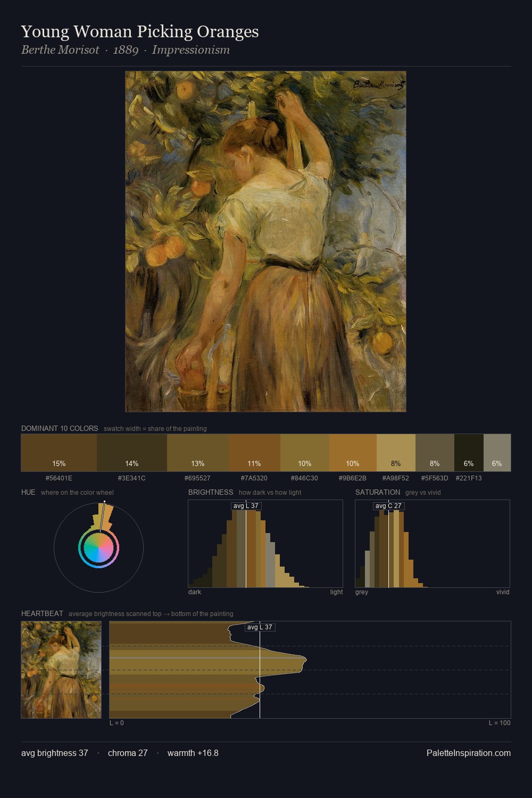Click the 8% tan swatch above #A98F52
532x798 pixels.
[396, 453]
